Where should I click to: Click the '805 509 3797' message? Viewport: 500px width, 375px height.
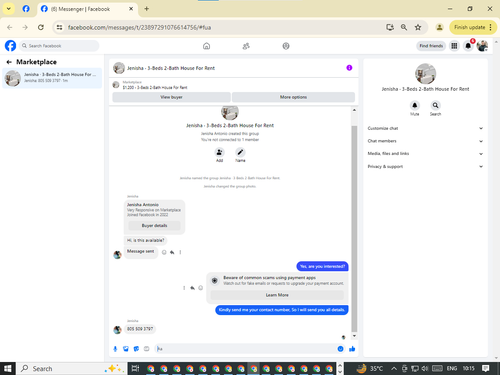click(140, 329)
